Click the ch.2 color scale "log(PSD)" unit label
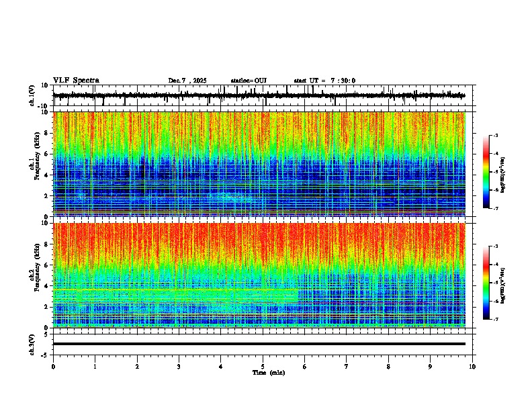This screenshot has width=532, height=411. 503,286
